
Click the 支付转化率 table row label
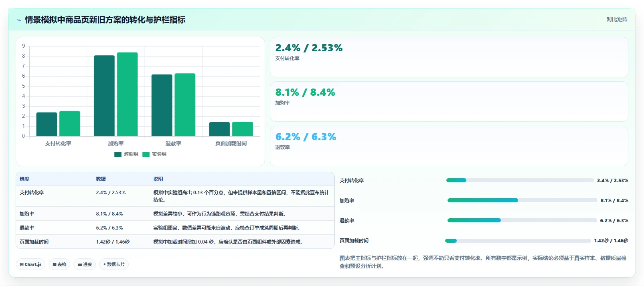[x=32, y=193]
